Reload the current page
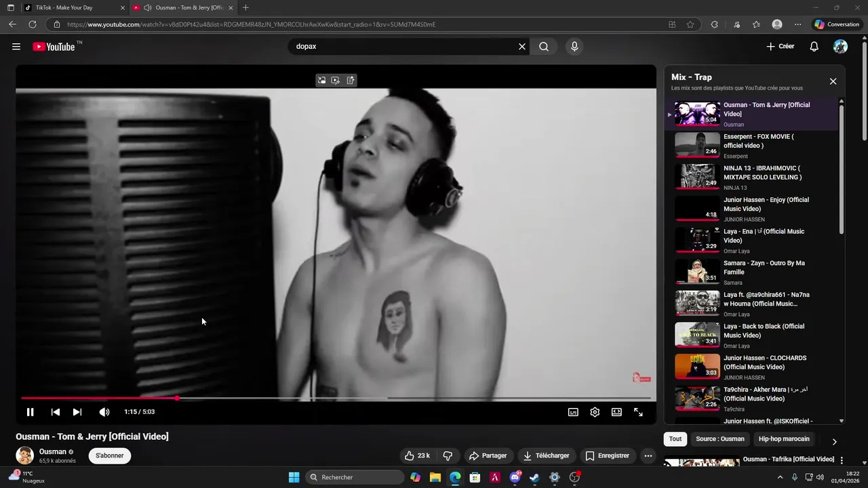Image resolution: width=868 pixels, height=488 pixels. coord(33,24)
